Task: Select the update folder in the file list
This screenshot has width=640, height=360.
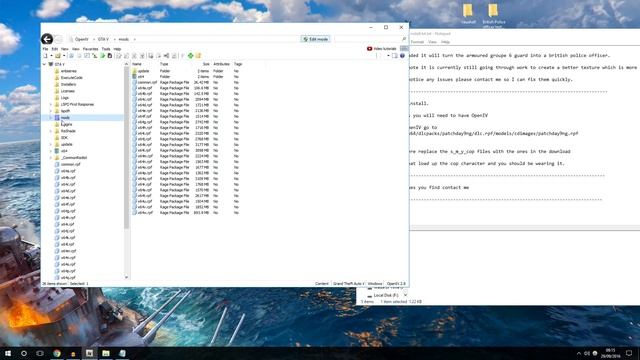Action: click(x=144, y=71)
